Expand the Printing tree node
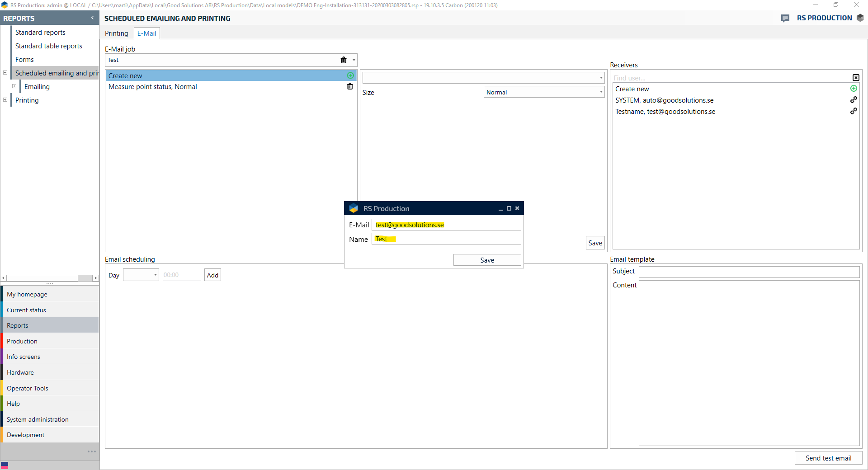868x470 pixels. [x=5, y=100]
